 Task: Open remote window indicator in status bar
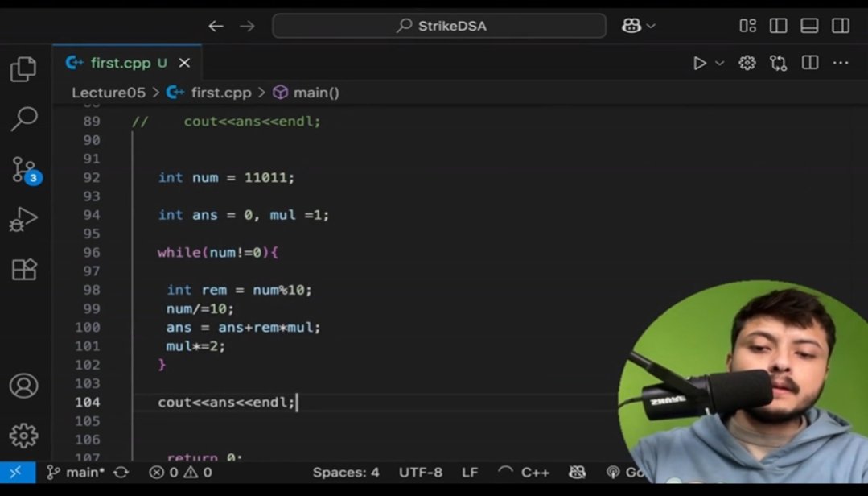(17, 472)
